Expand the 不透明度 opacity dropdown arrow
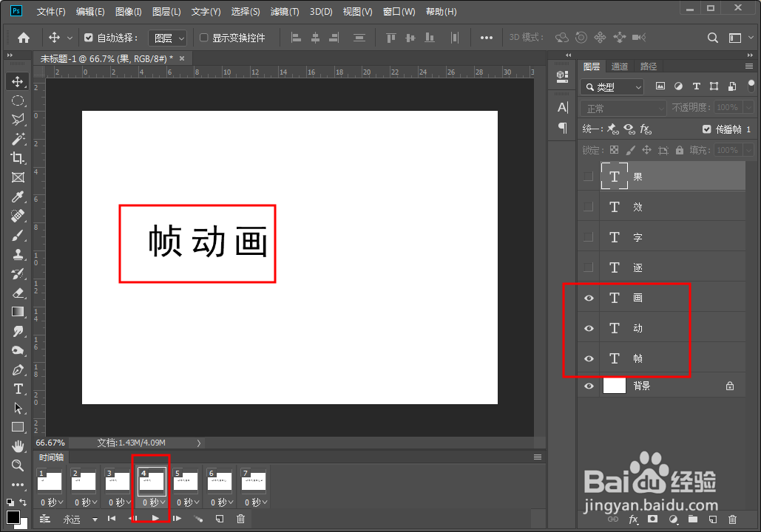The height and width of the screenshot is (532, 761). tap(749, 108)
